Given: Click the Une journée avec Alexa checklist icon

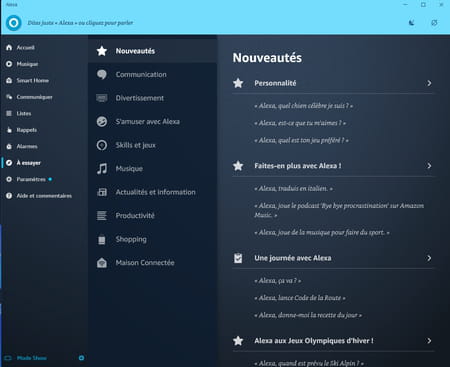Looking at the screenshot, I should [x=238, y=258].
